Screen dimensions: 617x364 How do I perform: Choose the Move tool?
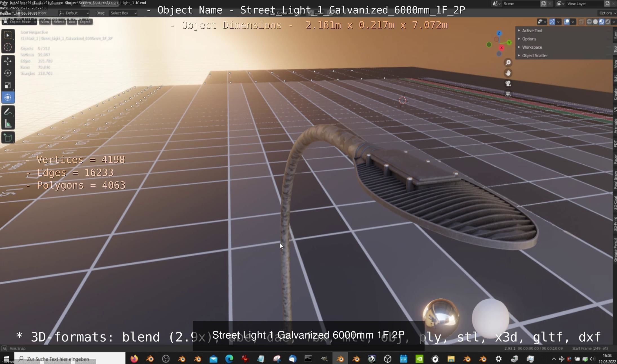[8, 61]
